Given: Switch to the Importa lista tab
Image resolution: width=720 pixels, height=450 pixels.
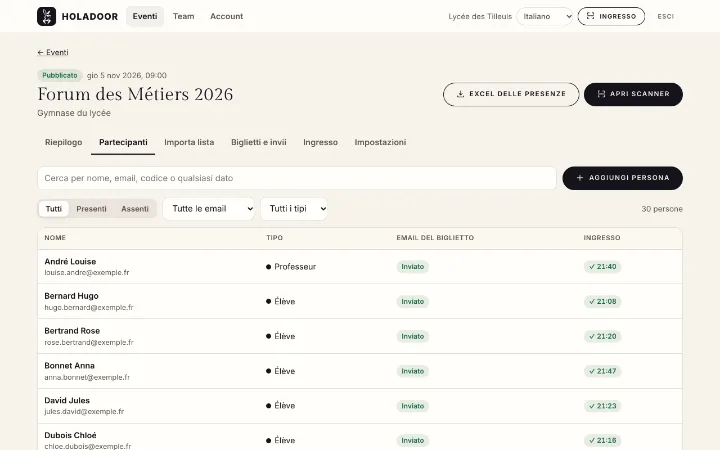Looking at the screenshot, I should tap(189, 142).
